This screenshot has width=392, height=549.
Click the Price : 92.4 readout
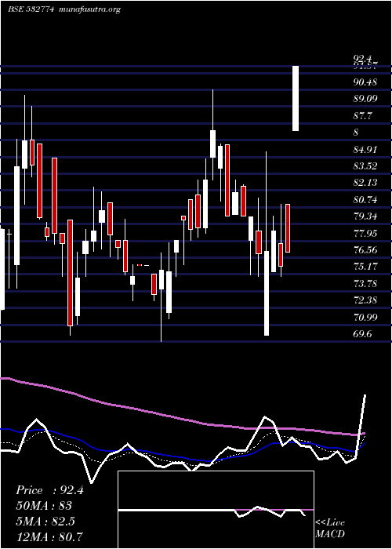[x=49, y=490]
